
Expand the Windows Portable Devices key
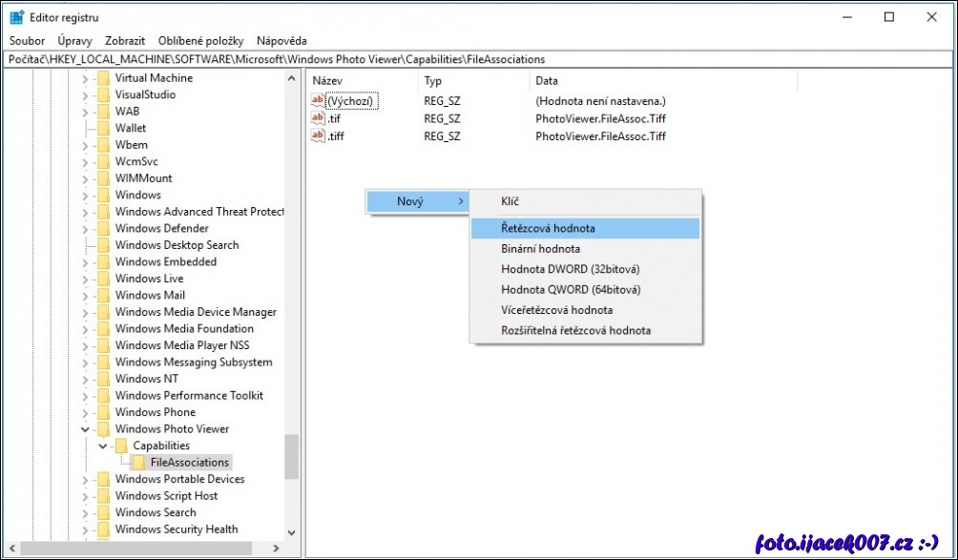[85, 479]
